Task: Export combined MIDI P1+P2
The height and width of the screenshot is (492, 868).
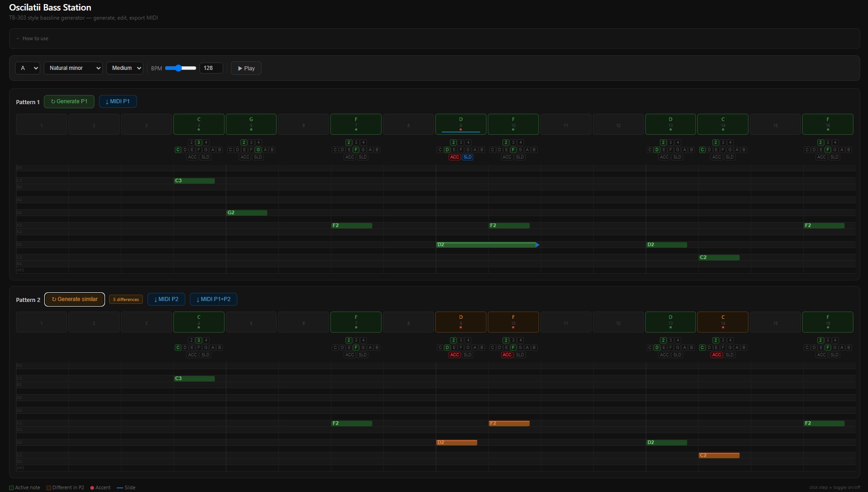Action: 213,299
